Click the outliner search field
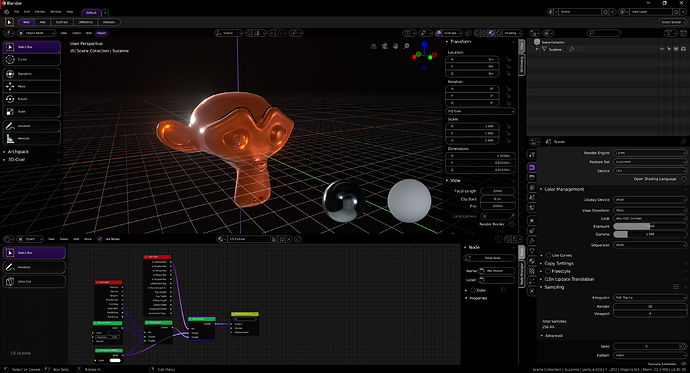 [x=604, y=33]
